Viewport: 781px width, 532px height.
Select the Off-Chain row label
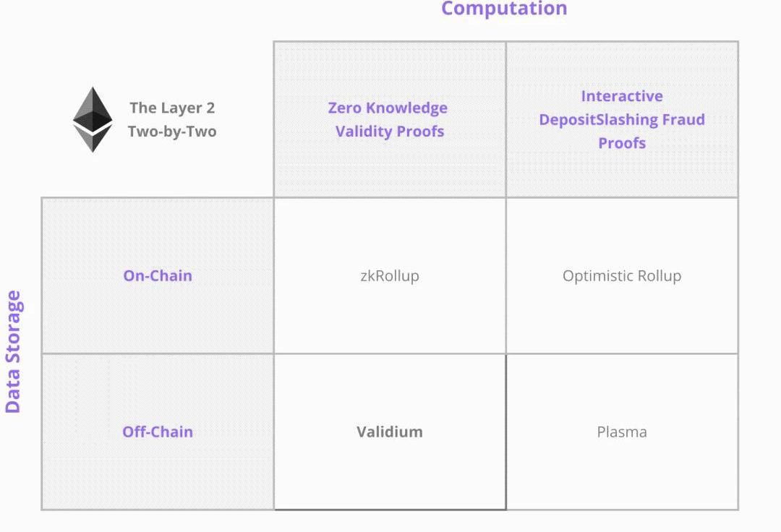(158, 432)
